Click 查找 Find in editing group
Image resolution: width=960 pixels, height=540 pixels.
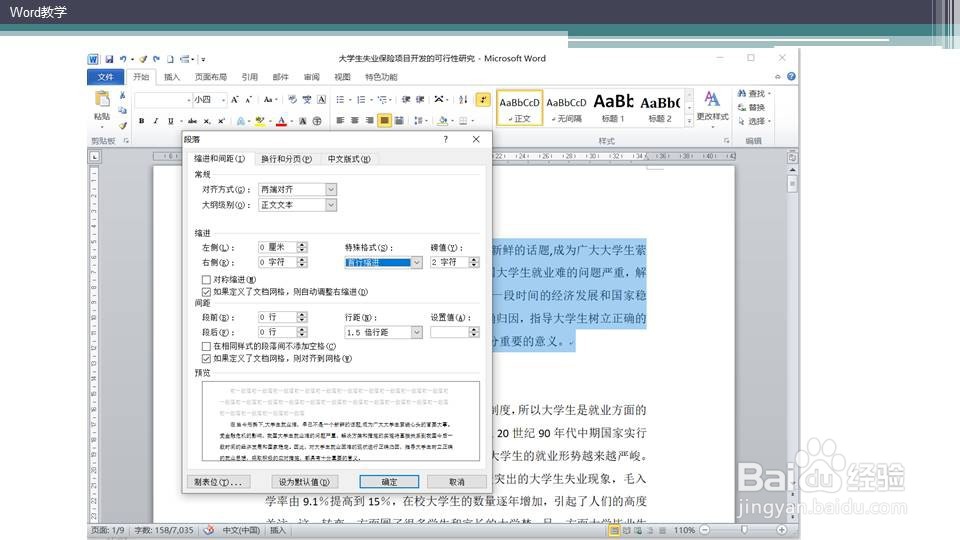(753, 93)
